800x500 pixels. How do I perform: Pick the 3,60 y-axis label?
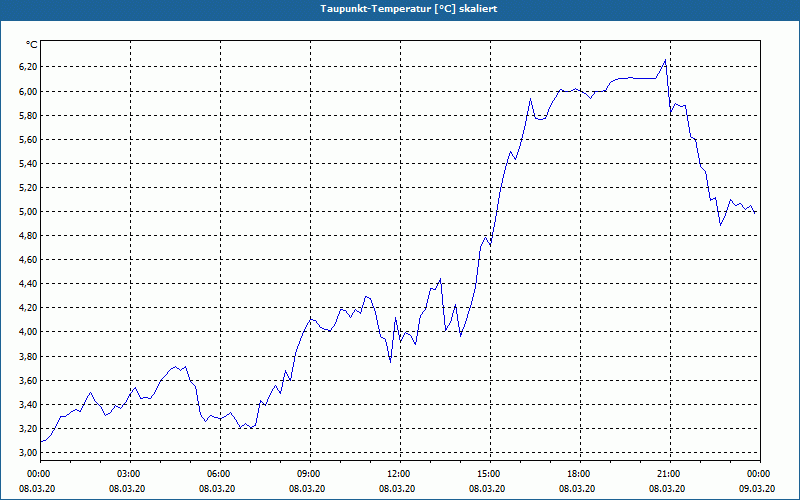tap(29, 381)
